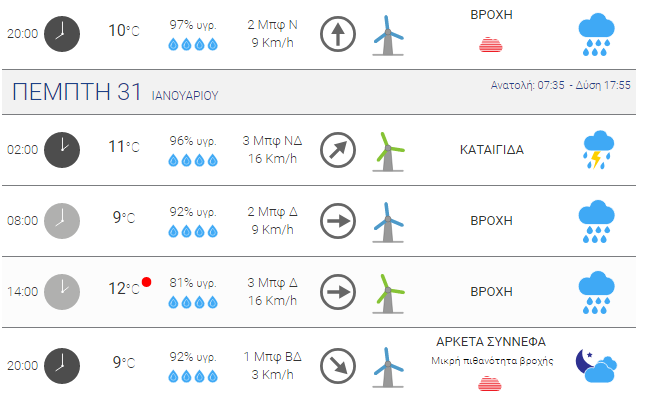Click the red cloud below Μικρή πιθανότητα βροχής
This screenshot has height=401, width=651.
[490, 384]
